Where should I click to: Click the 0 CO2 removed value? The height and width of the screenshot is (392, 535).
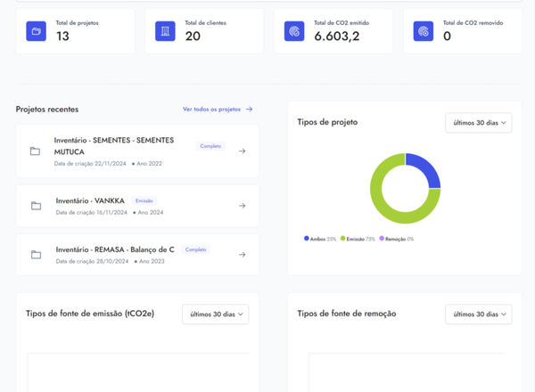447,37
